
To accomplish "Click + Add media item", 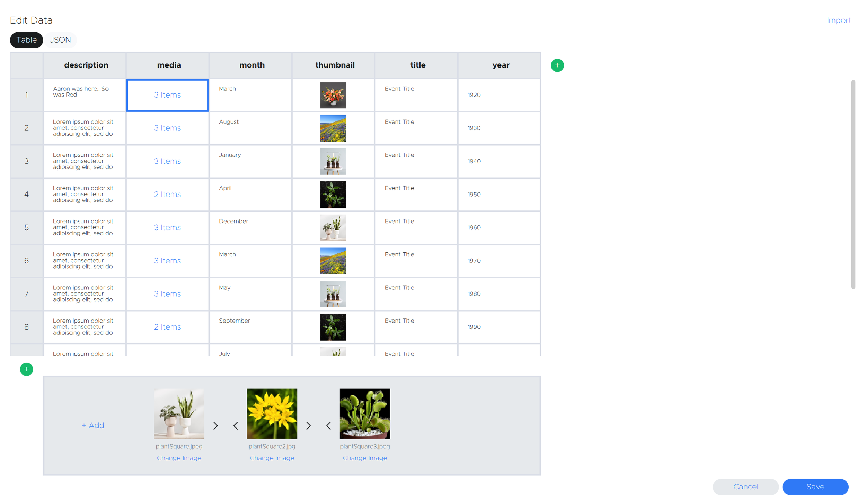I will click(x=93, y=425).
